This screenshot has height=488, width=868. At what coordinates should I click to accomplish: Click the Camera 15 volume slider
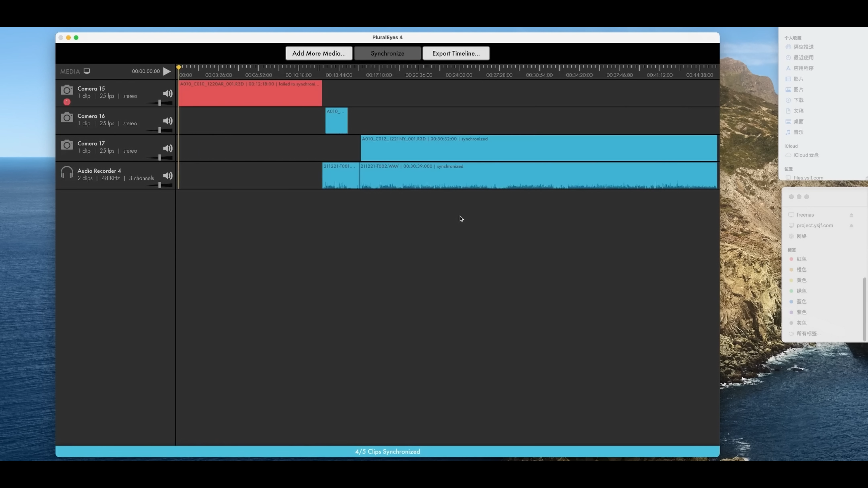[x=160, y=103]
